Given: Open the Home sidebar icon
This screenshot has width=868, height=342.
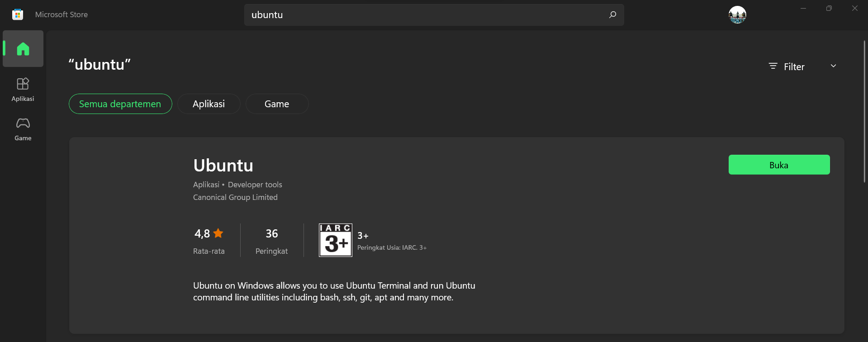Looking at the screenshot, I should [x=23, y=49].
